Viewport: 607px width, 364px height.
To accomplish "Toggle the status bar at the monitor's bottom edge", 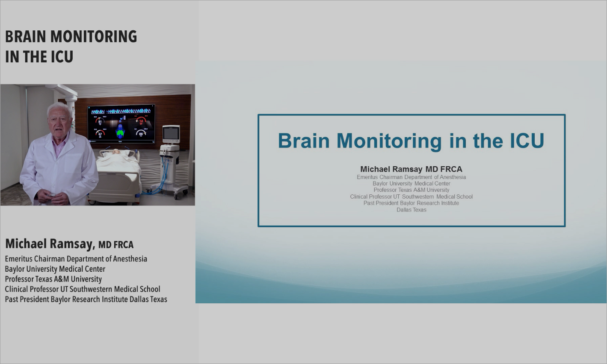I will click(x=121, y=141).
